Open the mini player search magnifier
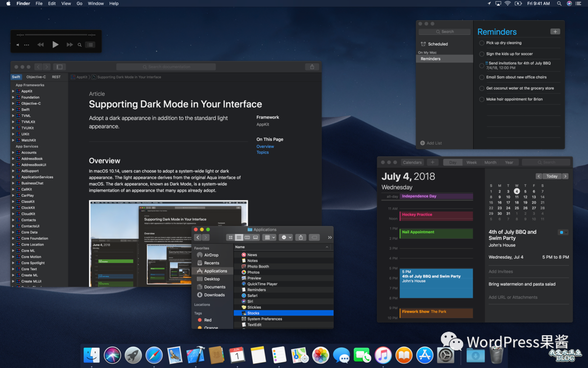 [x=80, y=45]
